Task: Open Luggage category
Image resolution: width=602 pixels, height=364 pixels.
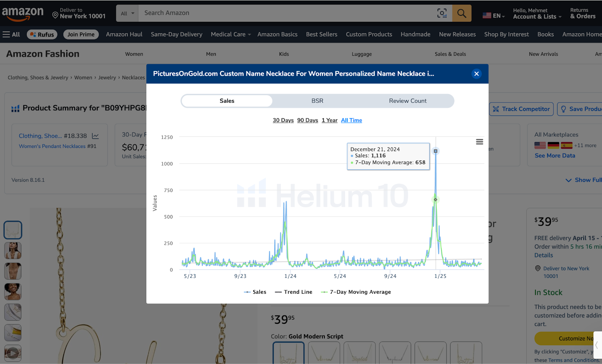Action: pos(362,54)
